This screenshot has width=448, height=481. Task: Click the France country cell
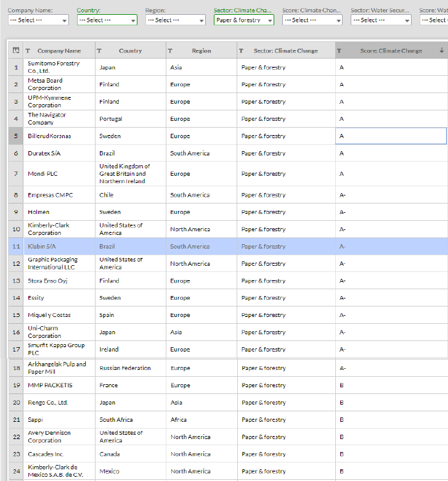point(131,385)
